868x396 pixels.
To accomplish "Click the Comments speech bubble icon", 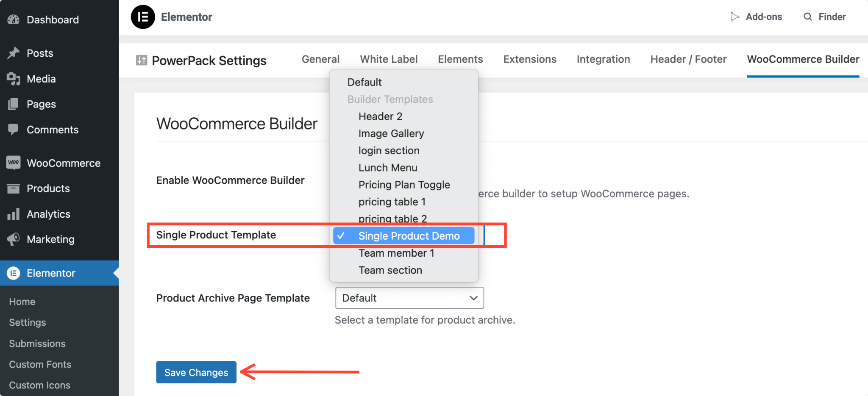I will pyautogui.click(x=14, y=129).
